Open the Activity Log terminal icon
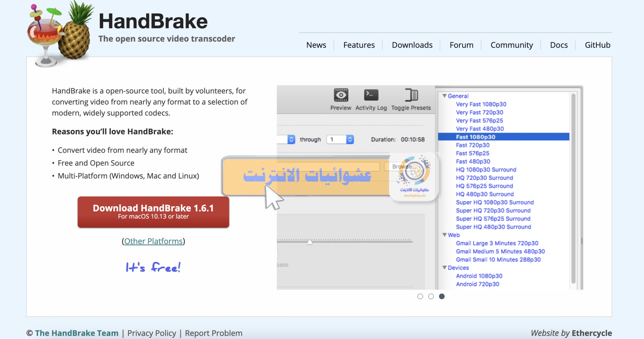 tap(371, 95)
